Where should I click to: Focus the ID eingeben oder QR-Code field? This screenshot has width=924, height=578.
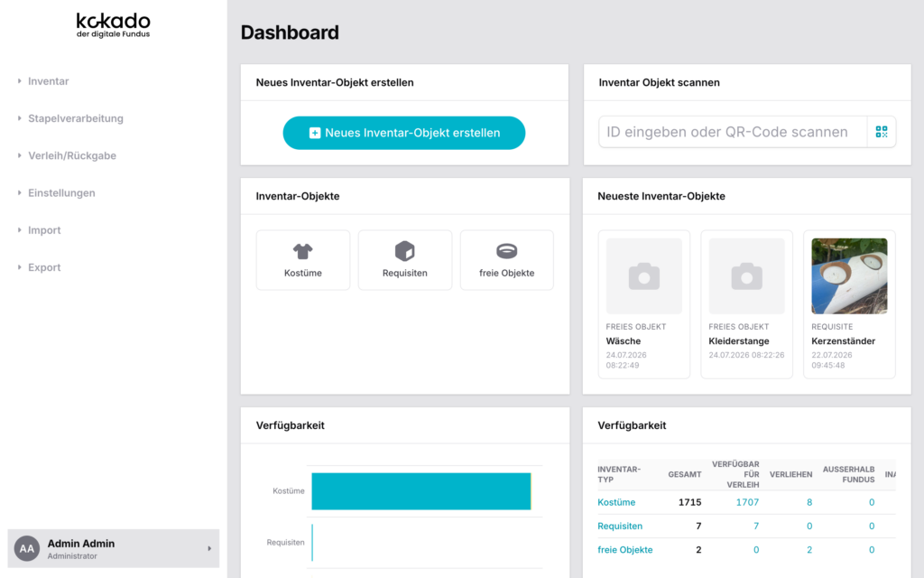pos(733,132)
